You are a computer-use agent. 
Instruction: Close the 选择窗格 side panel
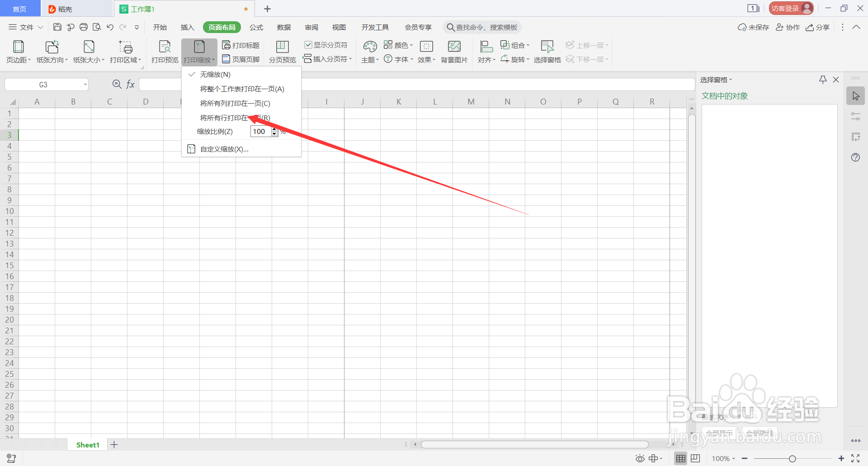coord(836,80)
